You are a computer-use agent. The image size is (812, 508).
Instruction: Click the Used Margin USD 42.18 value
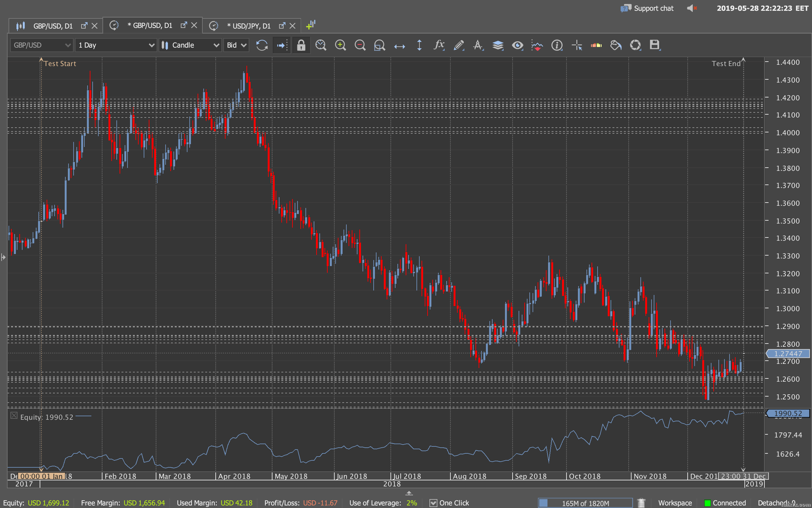[x=236, y=503]
